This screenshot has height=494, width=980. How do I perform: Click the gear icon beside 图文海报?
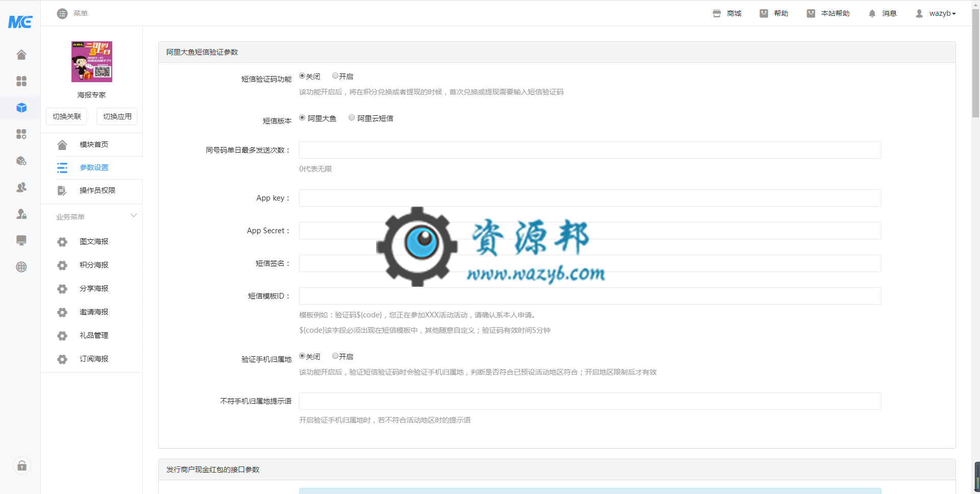62,242
